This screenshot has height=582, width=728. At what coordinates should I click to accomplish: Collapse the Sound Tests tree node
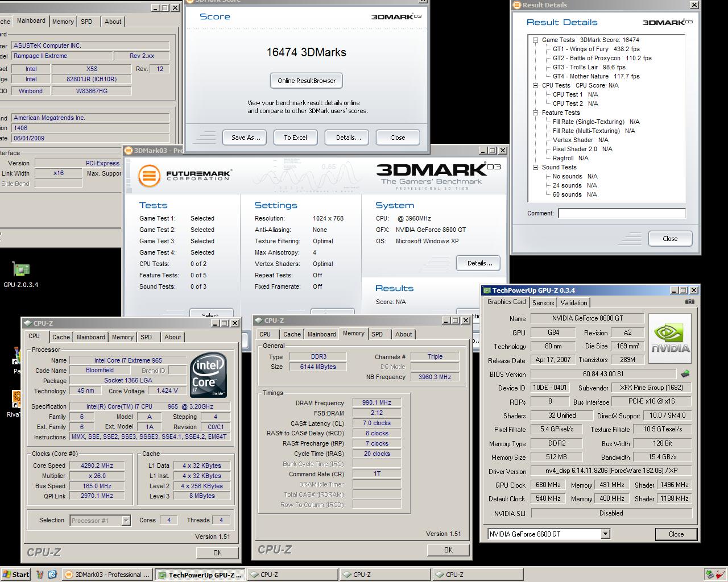tap(535, 168)
